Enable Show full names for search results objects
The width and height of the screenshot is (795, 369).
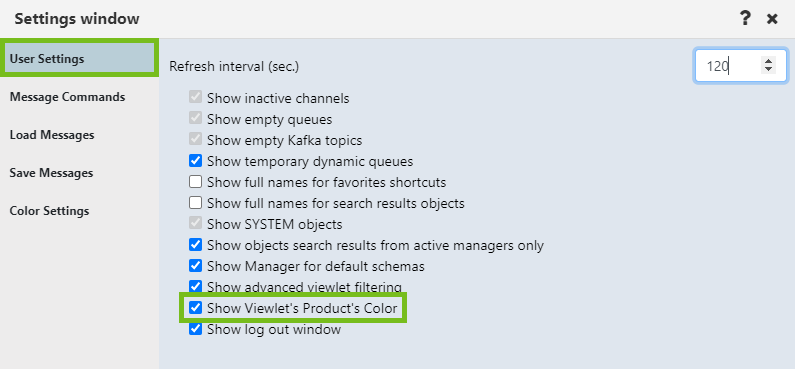pos(195,203)
